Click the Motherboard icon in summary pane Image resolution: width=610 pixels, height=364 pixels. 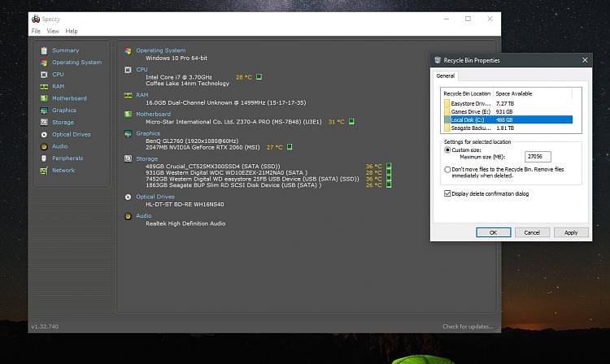coord(128,115)
